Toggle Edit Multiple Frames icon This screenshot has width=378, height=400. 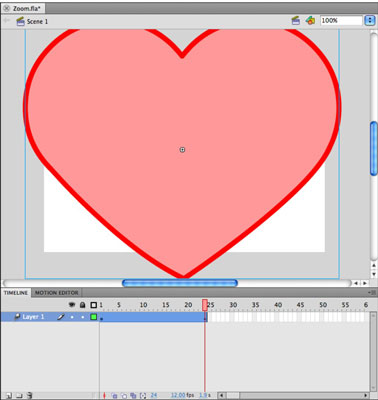tap(133, 396)
